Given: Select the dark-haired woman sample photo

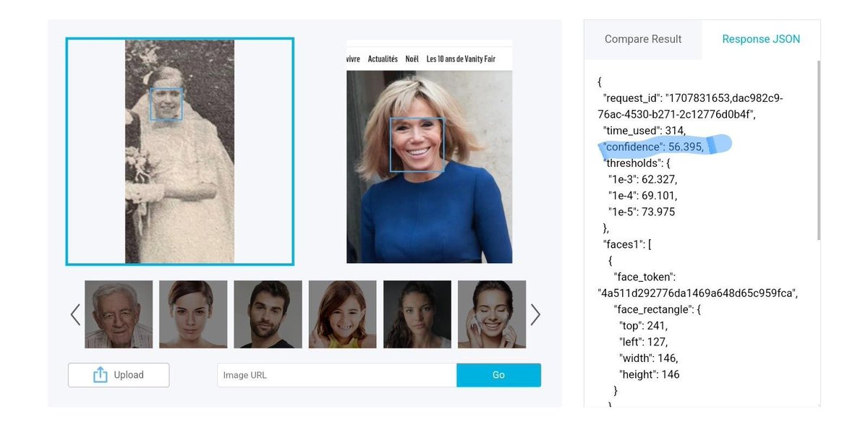Looking at the screenshot, I should coord(417,314).
